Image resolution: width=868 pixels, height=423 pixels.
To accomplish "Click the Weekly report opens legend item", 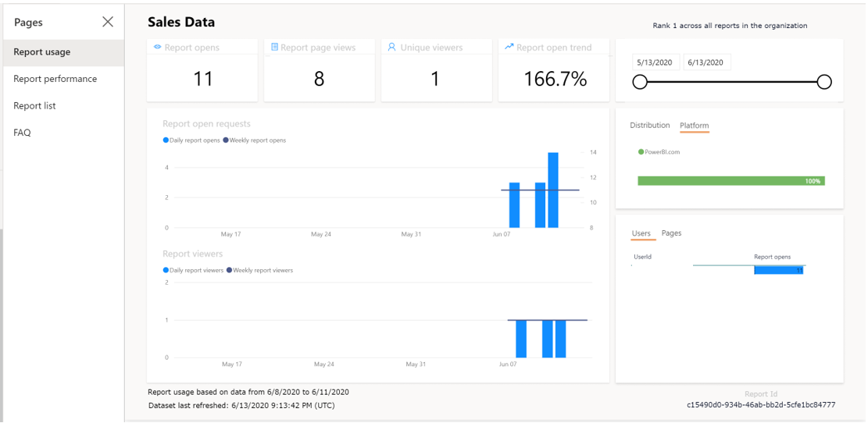I will [255, 140].
